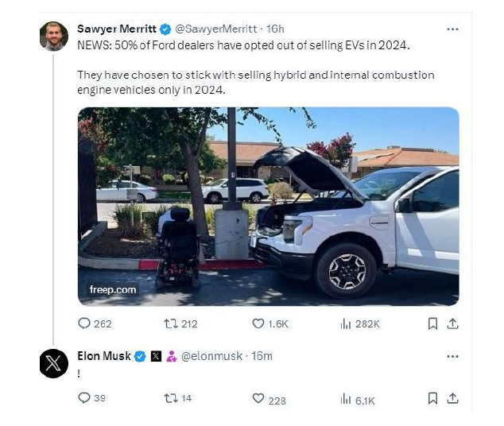Click Elon Musk's blue verified badge
This screenshot has height=426, width=504.
tap(140, 356)
